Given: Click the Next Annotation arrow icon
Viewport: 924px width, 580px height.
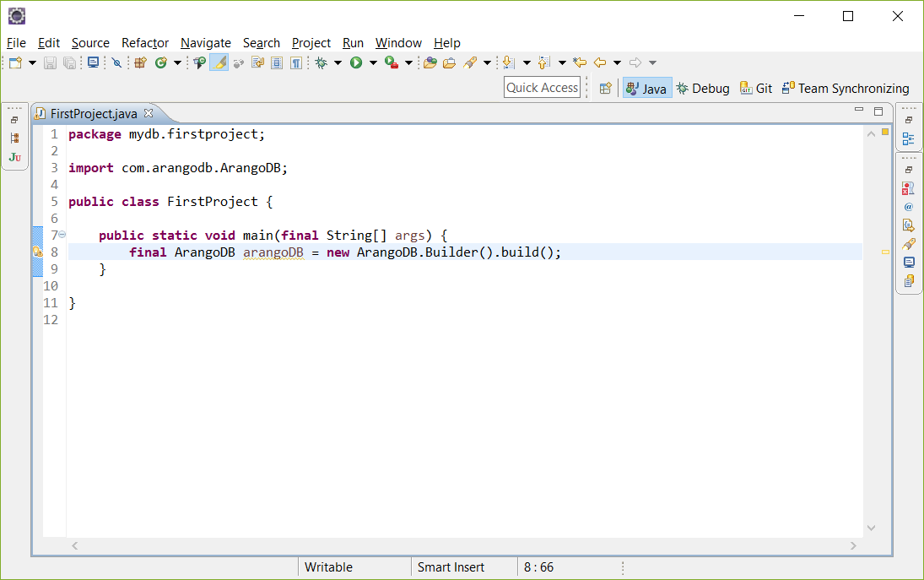Looking at the screenshot, I should coord(509,62).
